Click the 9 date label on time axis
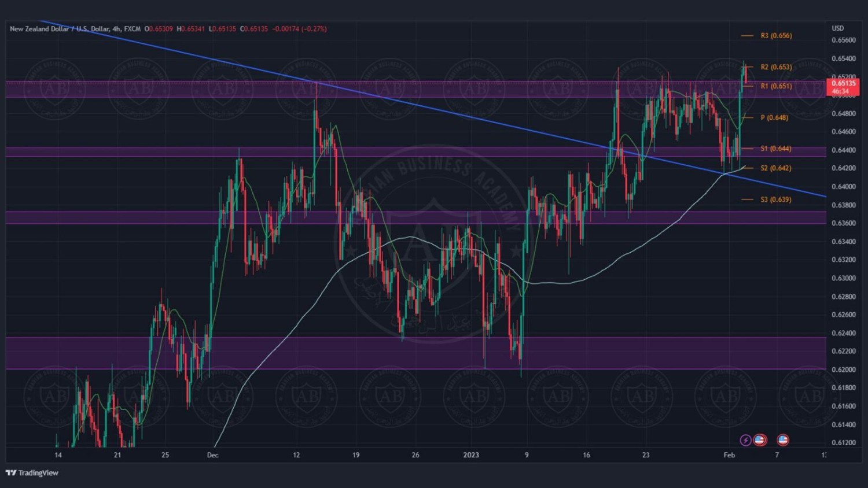Screen dimensions: 868x488 [x=527, y=455]
